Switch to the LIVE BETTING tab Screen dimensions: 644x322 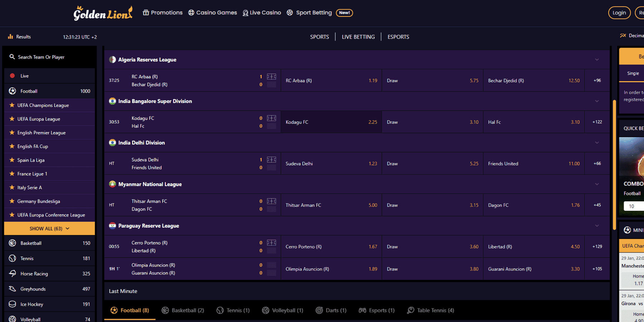click(x=358, y=37)
